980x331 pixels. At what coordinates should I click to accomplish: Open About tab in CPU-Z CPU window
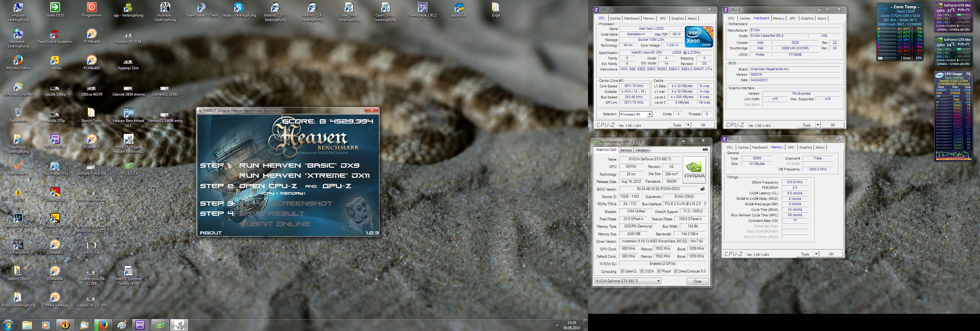[x=692, y=18]
